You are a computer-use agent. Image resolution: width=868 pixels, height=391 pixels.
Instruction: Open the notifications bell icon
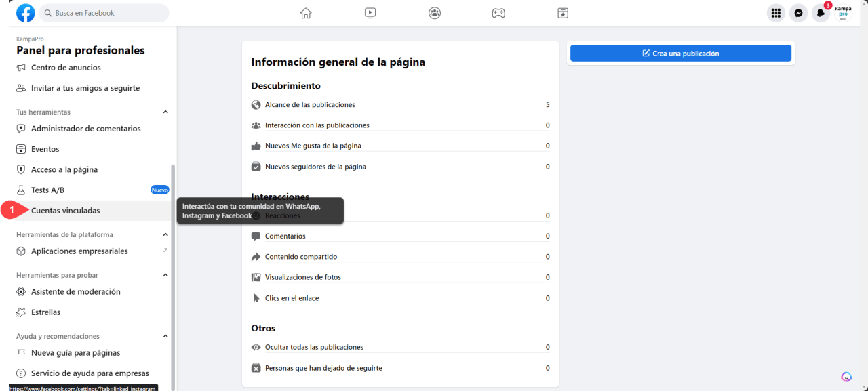click(821, 13)
